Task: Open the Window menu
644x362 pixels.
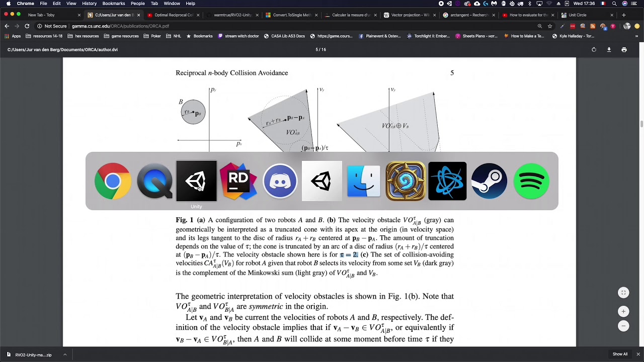Action: (x=172, y=4)
